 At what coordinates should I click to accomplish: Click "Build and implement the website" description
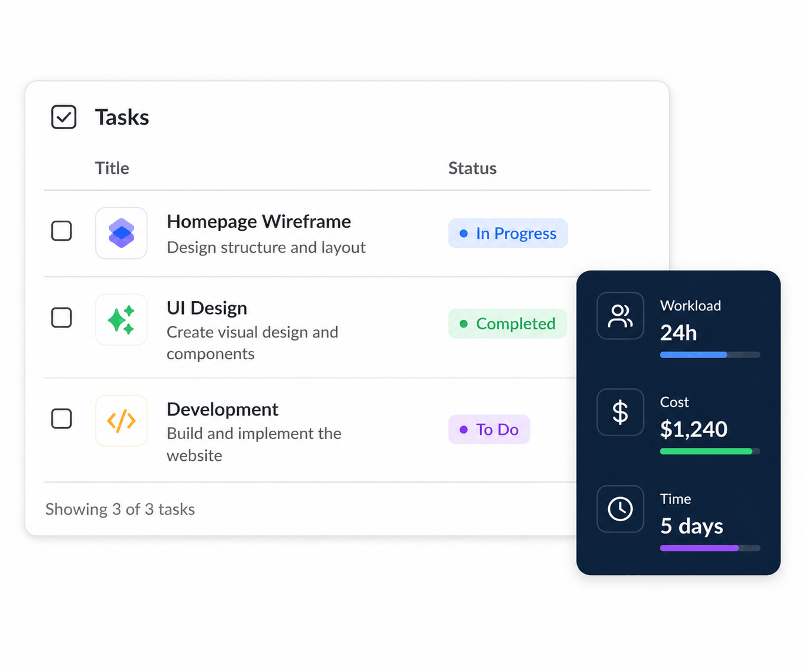pyautogui.click(x=254, y=444)
